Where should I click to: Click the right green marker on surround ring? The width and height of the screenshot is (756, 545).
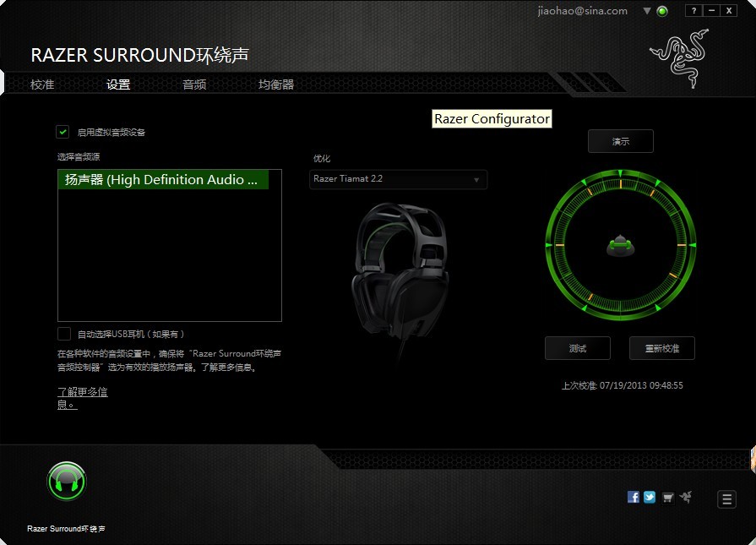pos(693,246)
